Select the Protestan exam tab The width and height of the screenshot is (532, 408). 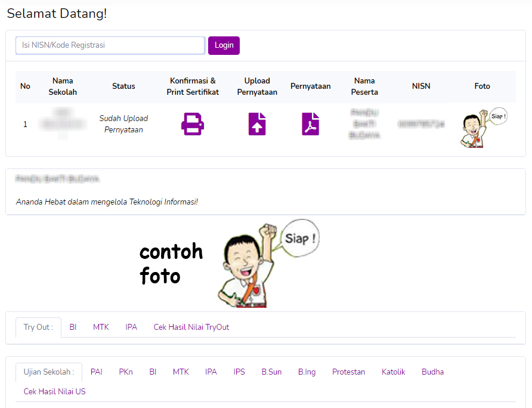tap(349, 372)
